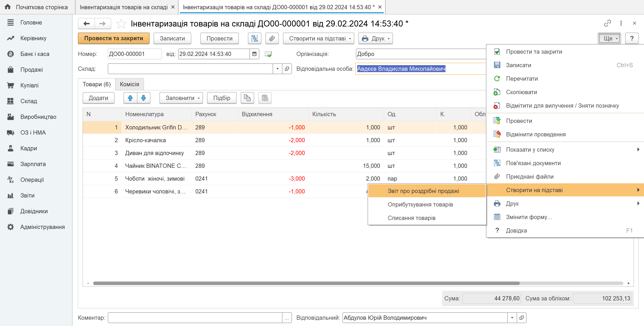
Task: Click document posted status icon
Action: (x=268, y=54)
